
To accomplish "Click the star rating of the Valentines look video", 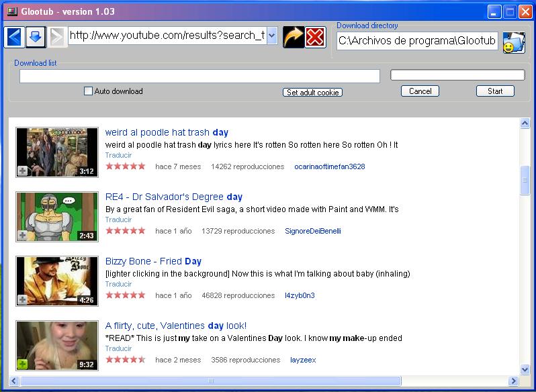I will coord(126,360).
